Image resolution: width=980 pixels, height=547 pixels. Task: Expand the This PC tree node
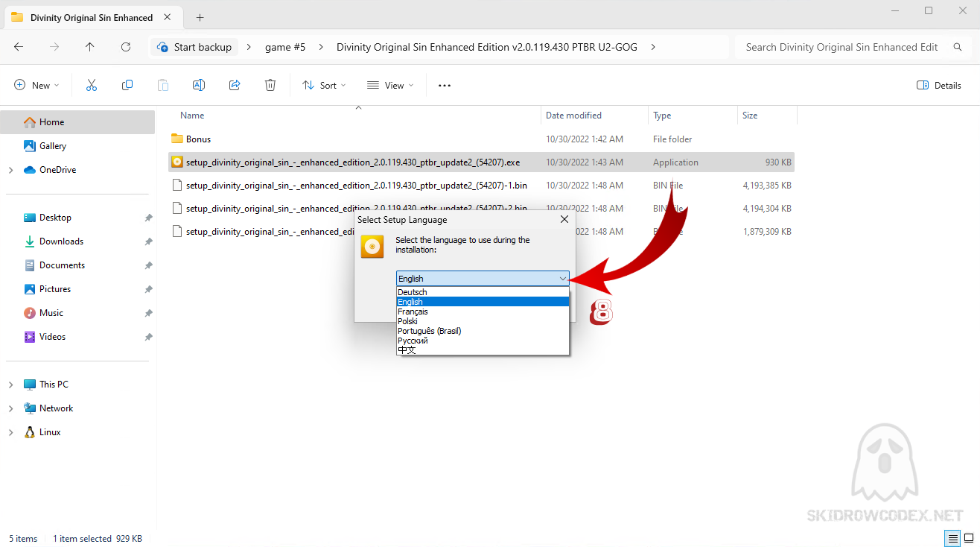coord(10,385)
